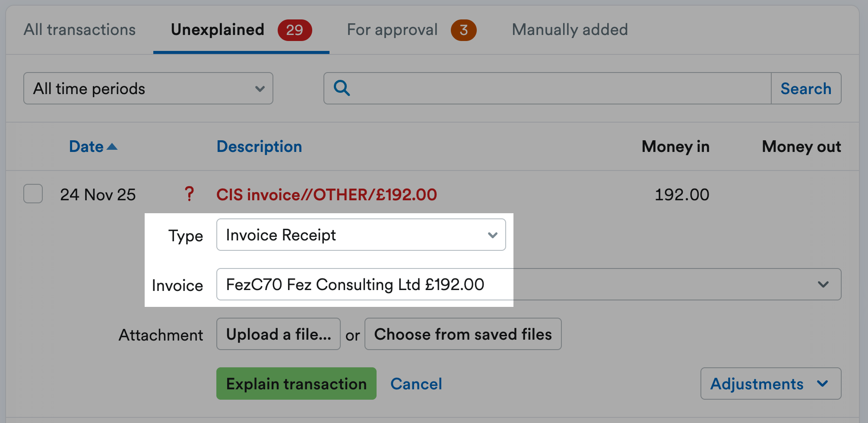868x423 pixels.
Task: Click the Adjustments chevron icon
Action: pos(823,384)
